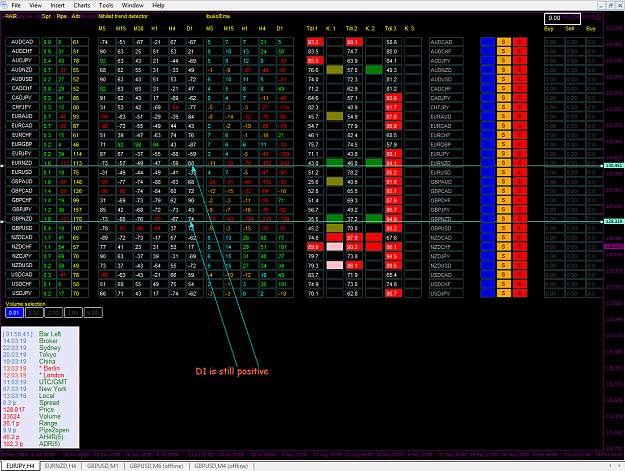Click the Tdi 3 value 94.9 for GBPNZD
Viewport: 625px width, 471px height.
click(393, 219)
